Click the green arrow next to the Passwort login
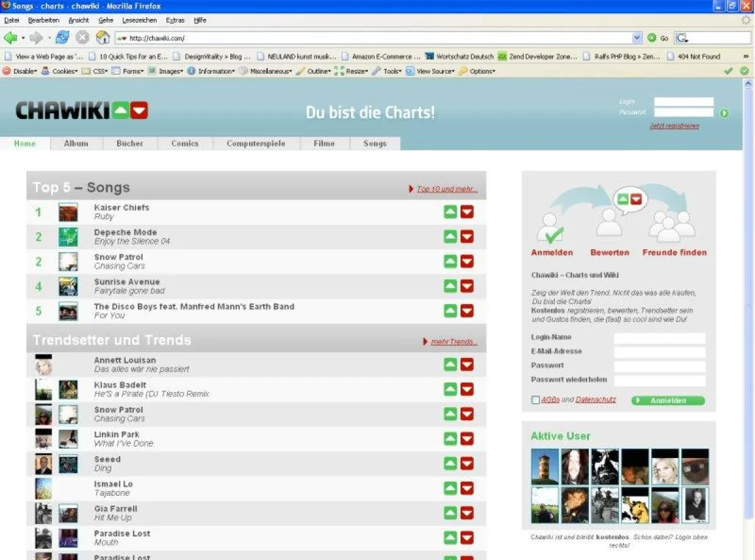This screenshot has height=560, width=755. 724,113
